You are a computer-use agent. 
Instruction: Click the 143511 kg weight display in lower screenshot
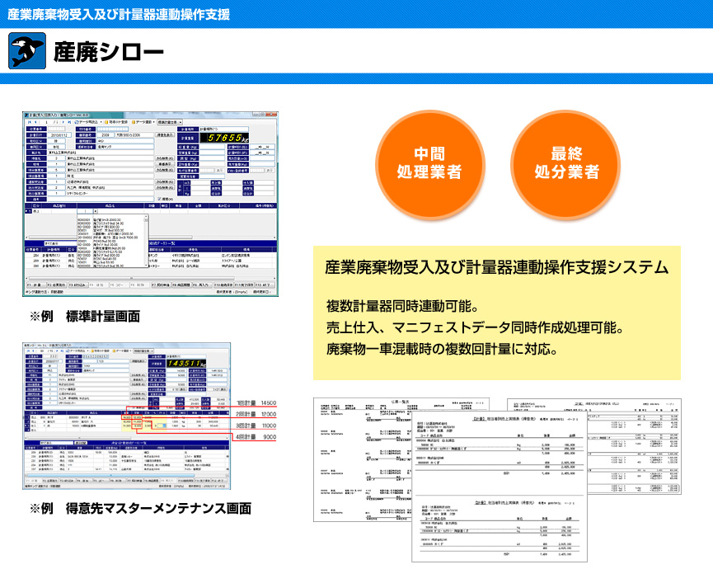tap(186, 364)
